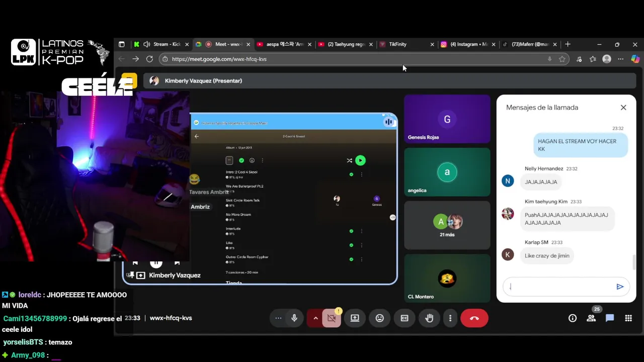Image resolution: width=644 pixels, height=362 pixels.
Task: Open meeting details info icon
Action: (x=573, y=318)
